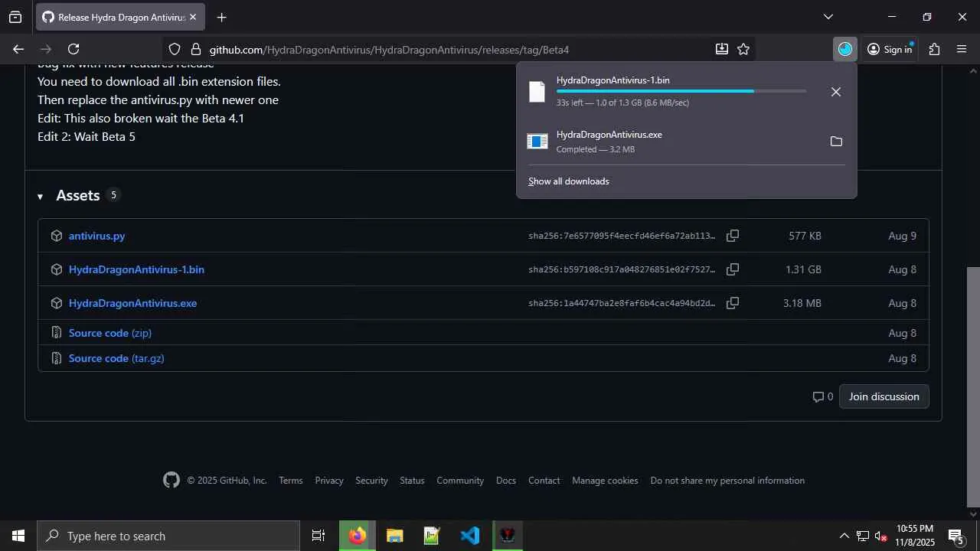The image size is (980, 551).
Task: Open the Security footer link
Action: coord(371,481)
